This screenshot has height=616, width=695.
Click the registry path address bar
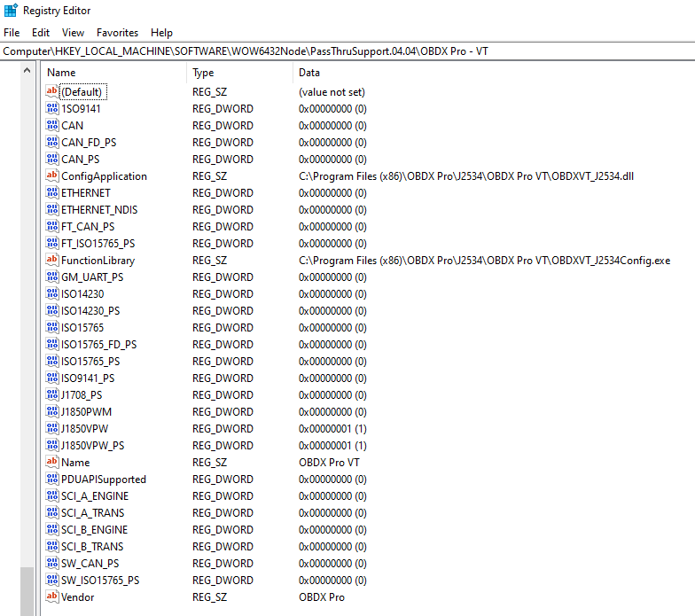click(x=347, y=51)
